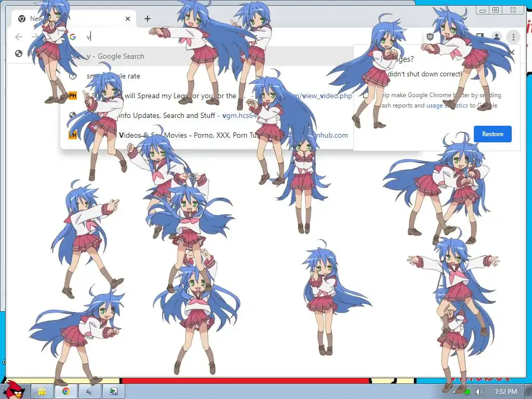Open the Chrome profile avatar menu

497,37
